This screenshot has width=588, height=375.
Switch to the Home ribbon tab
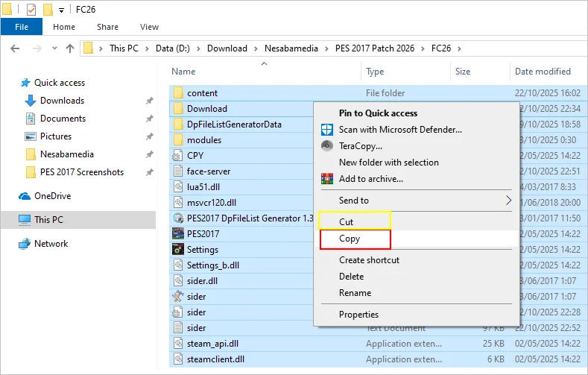64,27
